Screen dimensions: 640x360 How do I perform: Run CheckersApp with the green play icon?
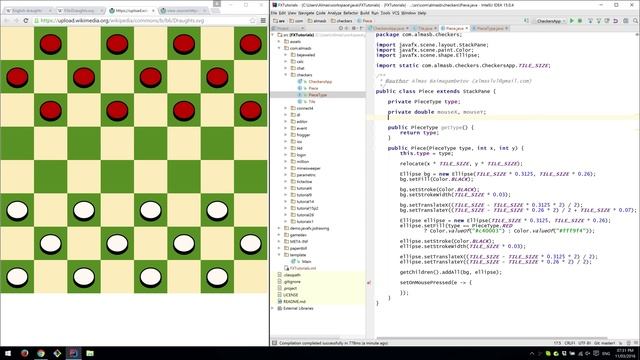click(572, 20)
